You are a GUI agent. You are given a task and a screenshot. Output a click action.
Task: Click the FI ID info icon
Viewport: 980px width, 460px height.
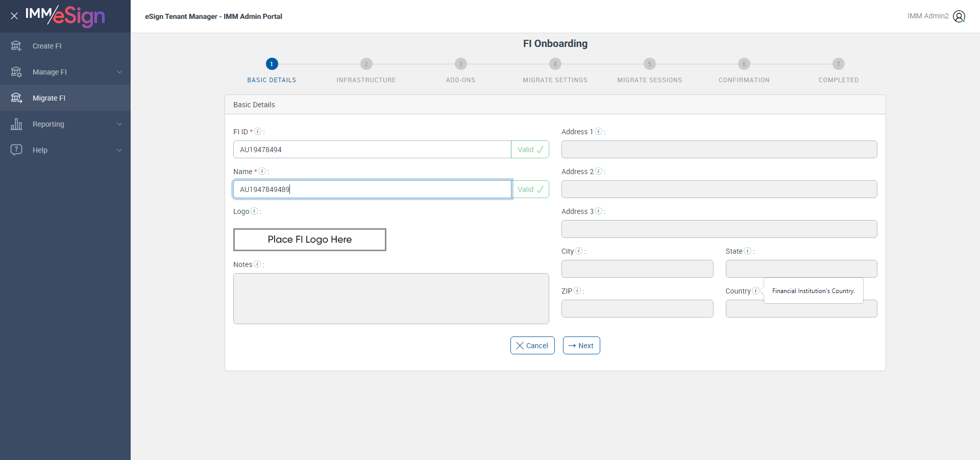[x=258, y=131]
